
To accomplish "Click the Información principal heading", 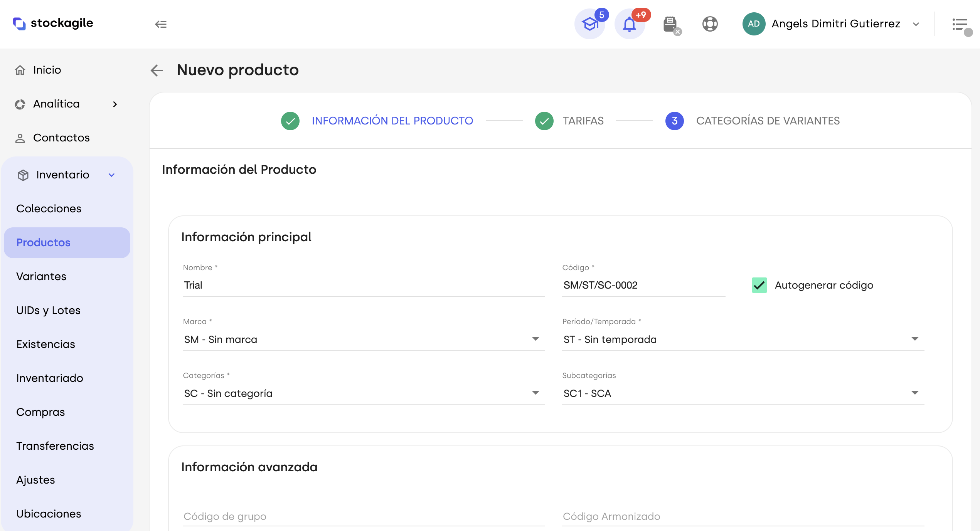I will tap(246, 237).
